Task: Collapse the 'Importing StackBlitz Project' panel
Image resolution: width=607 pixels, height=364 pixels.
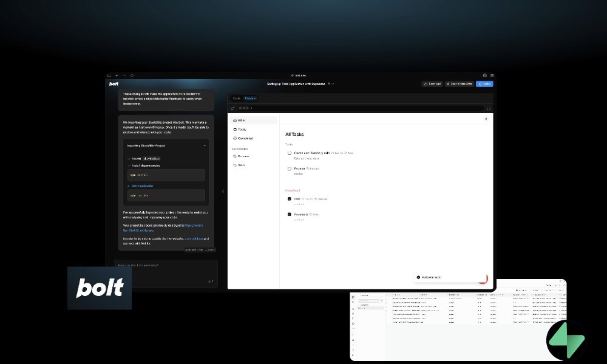Action: (205, 146)
